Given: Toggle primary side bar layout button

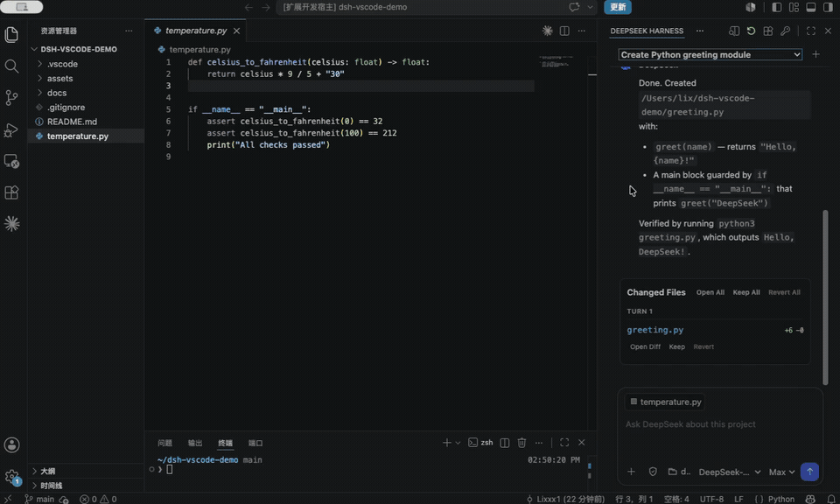Looking at the screenshot, I should click(x=777, y=8).
